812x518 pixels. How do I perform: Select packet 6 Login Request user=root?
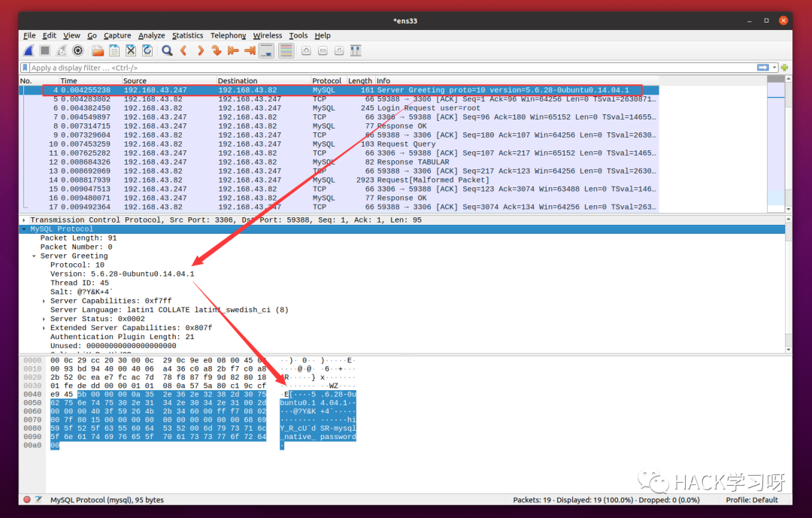339,108
